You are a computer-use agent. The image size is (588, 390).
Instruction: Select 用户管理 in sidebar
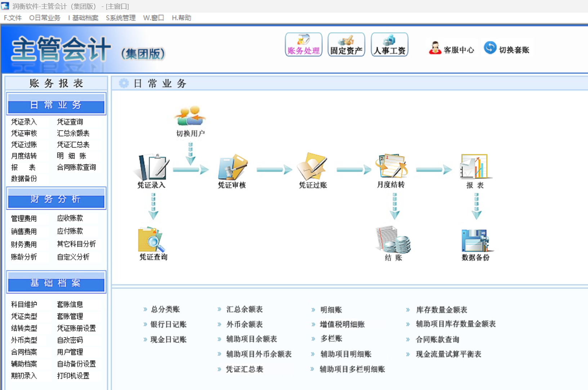pos(70,352)
